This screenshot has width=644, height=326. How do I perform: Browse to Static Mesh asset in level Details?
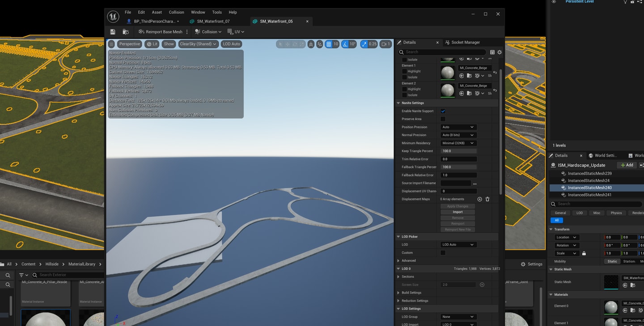click(633, 285)
